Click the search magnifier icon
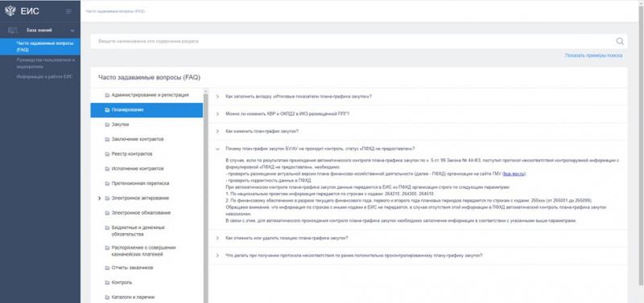The height and width of the screenshot is (303, 644). tap(620, 41)
